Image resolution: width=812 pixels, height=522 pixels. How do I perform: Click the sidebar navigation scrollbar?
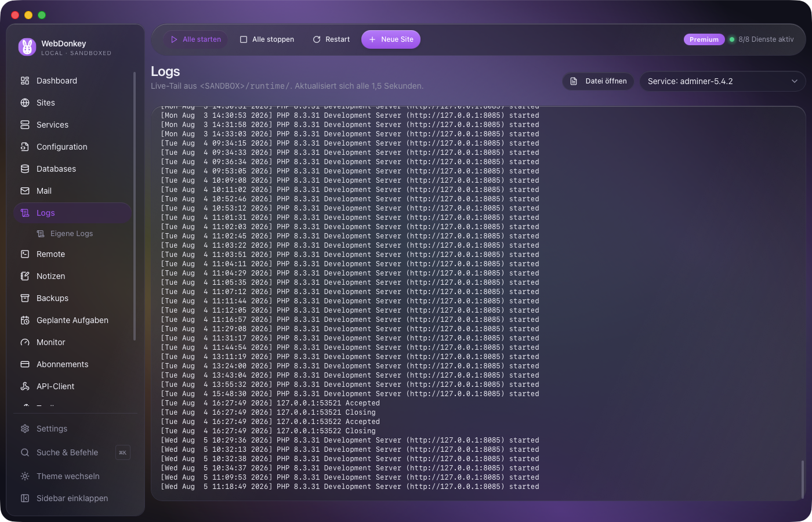[x=135, y=206]
